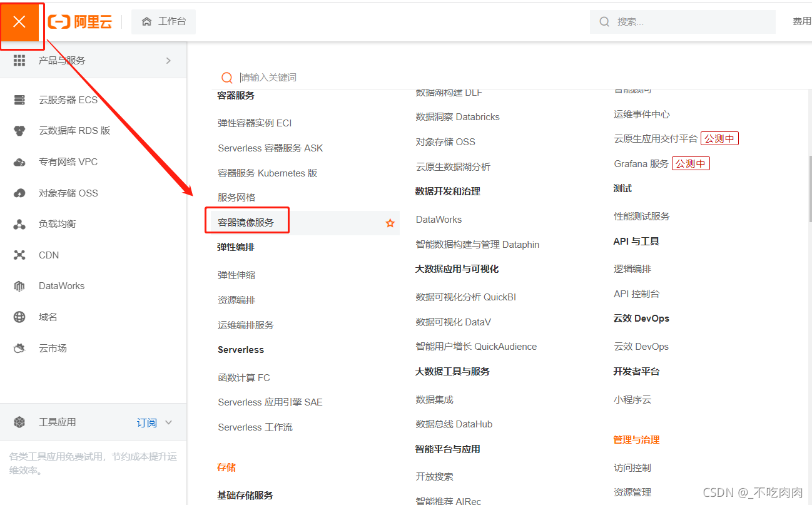Open DataWorks in product list
The width and height of the screenshot is (812, 505).
tap(439, 220)
